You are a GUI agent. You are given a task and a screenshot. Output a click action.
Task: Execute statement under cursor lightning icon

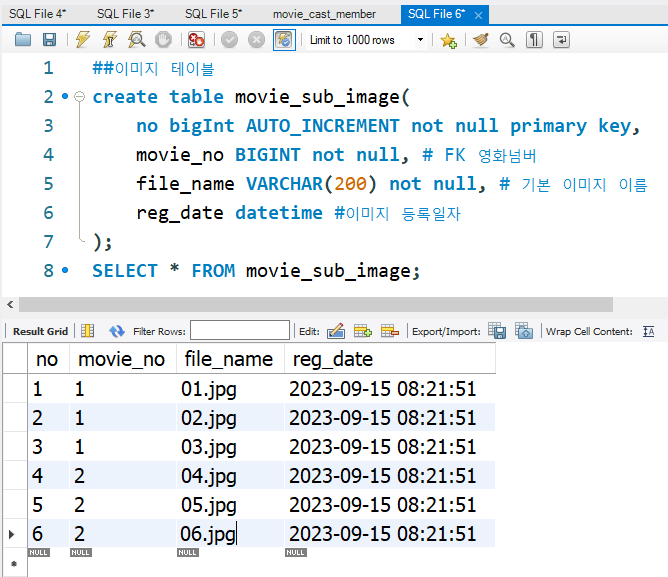pyautogui.click(x=109, y=40)
